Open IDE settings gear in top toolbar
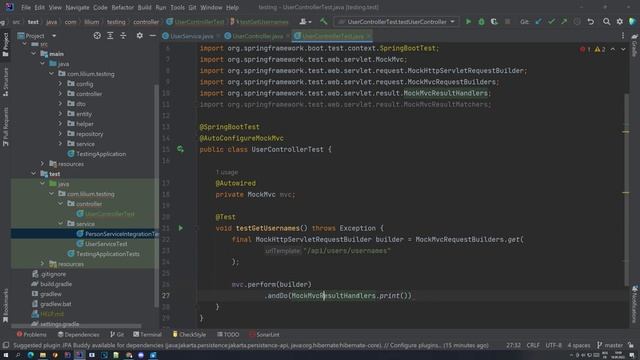 tap(620, 22)
